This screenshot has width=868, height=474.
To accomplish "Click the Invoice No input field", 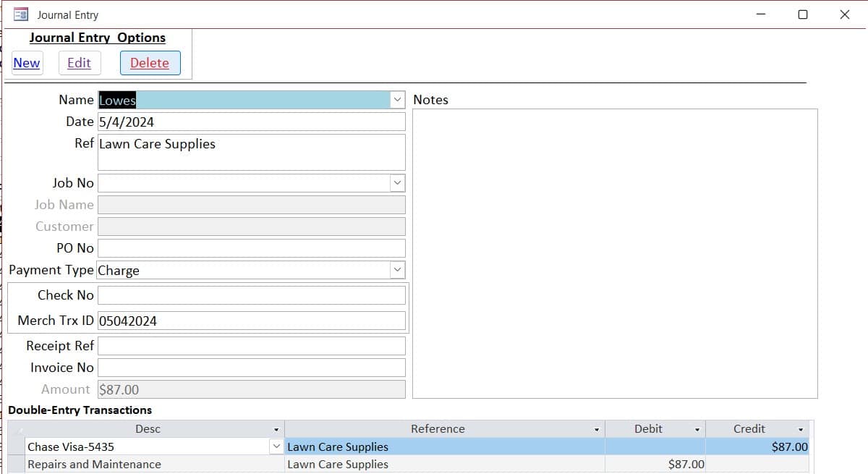I will [x=252, y=368].
